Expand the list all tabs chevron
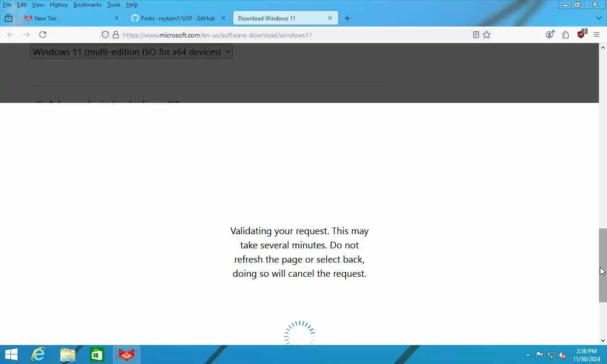This screenshot has width=607, height=364. click(598, 18)
